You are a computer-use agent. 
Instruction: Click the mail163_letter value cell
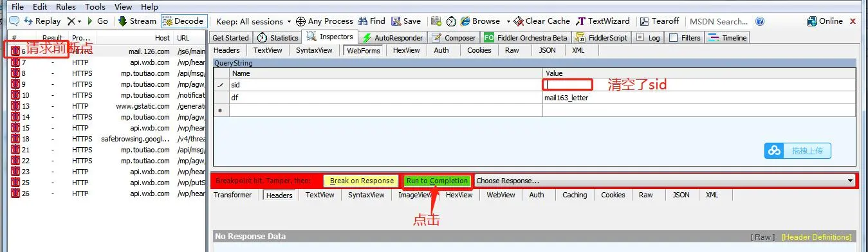699,98
